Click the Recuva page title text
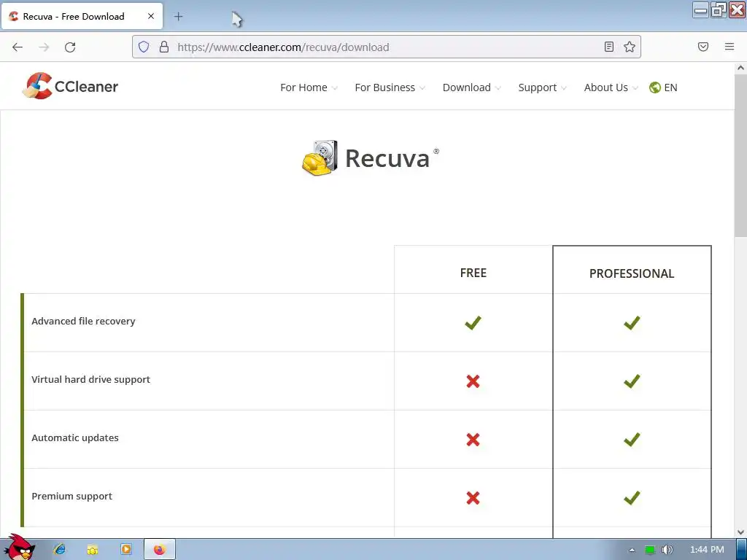The height and width of the screenshot is (560, 747). 387,158
